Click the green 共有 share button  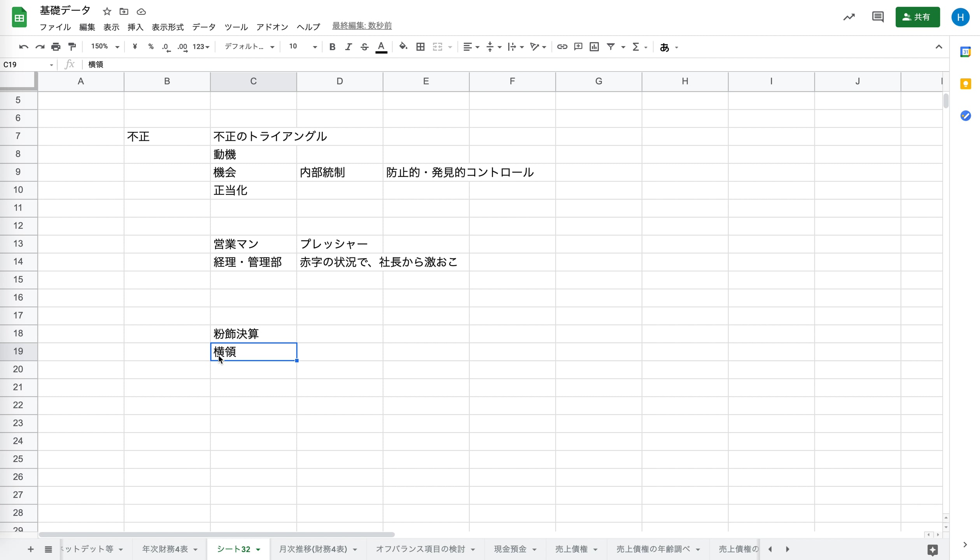(x=917, y=17)
